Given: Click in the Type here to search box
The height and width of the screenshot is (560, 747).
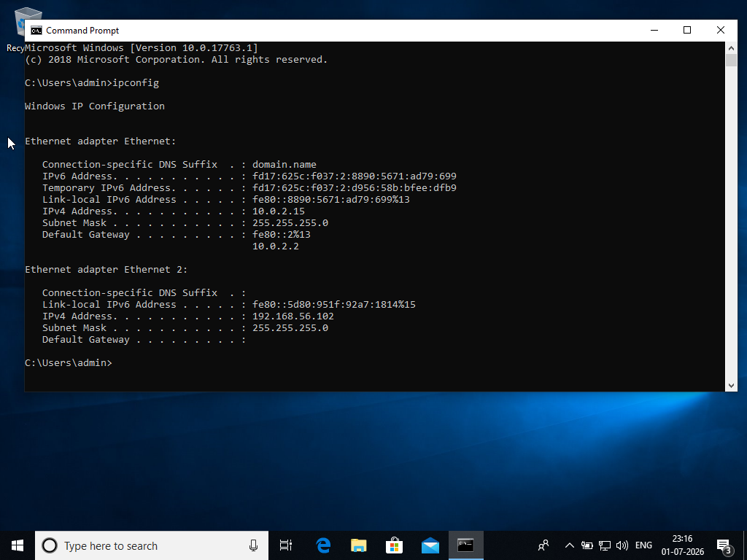Looking at the screenshot, I should point(152,545).
